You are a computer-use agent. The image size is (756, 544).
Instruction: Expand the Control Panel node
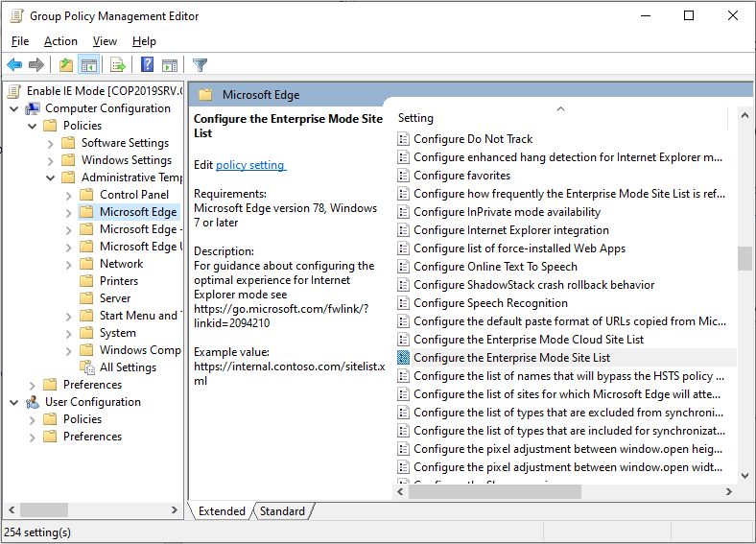[x=68, y=196]
